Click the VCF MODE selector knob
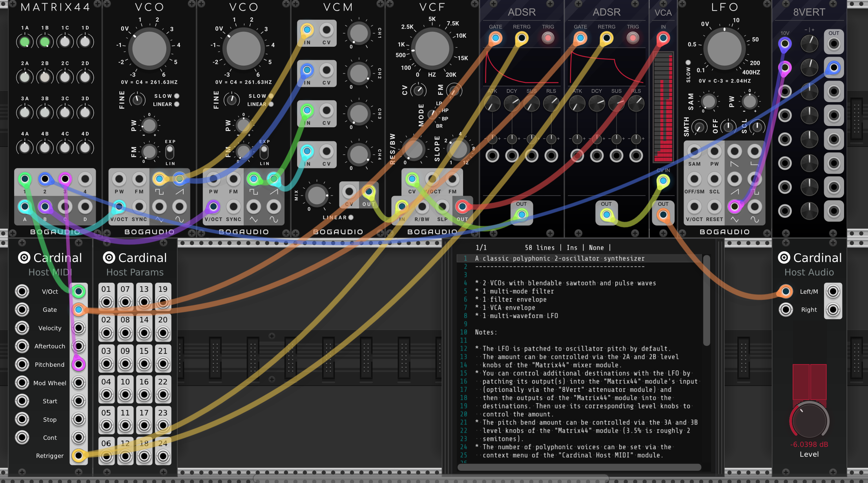Viewport: 868px width, 483px height. pyautogui.click(x=432, y=114)
